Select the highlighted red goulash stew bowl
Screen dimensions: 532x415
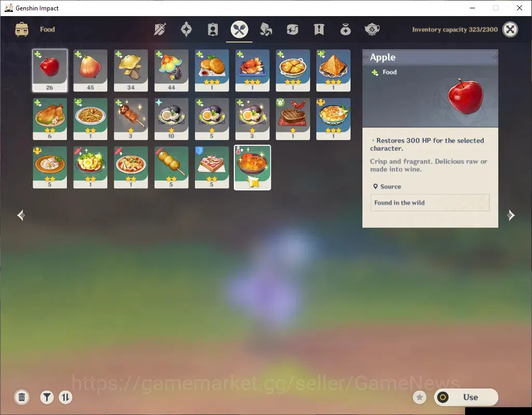click(253, 167)
